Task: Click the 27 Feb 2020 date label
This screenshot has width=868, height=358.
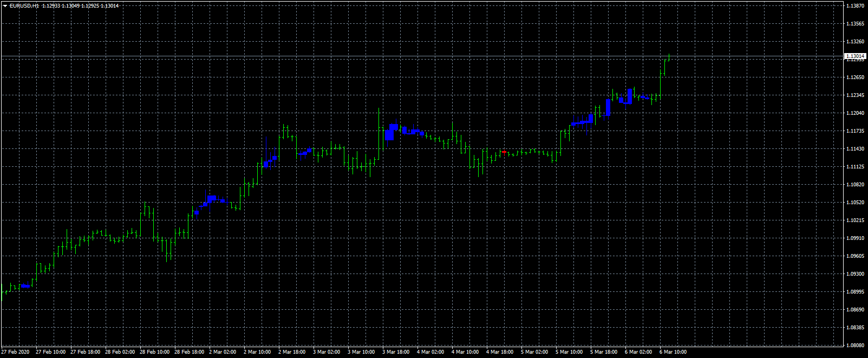Action: (15, 352)
